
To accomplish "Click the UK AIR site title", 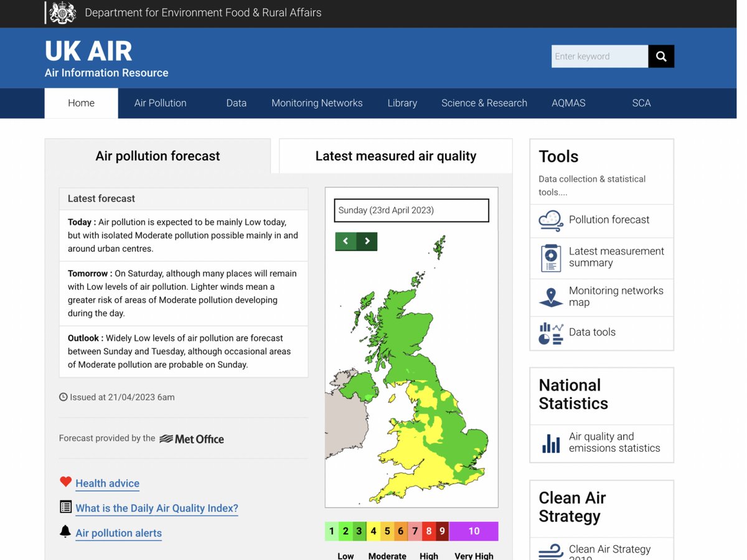I will click(88, 51).
